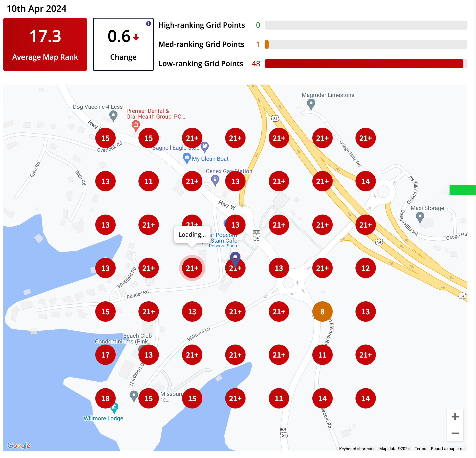Click the My Clean Boat label
Viewport: 476px width, 458px height.
click(210, 159)
